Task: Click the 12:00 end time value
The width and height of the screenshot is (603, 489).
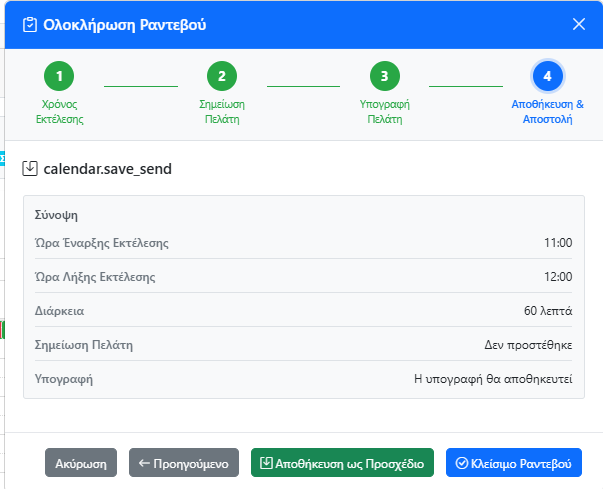Action: click(x=557, y=277)
